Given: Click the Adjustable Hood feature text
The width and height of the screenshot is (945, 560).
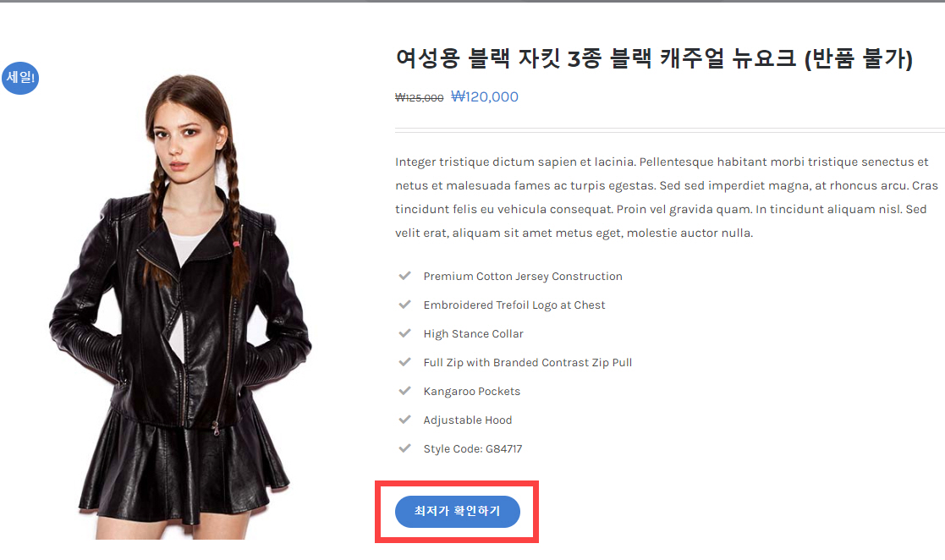Looking at the screenshot, I should pos(468,420).
